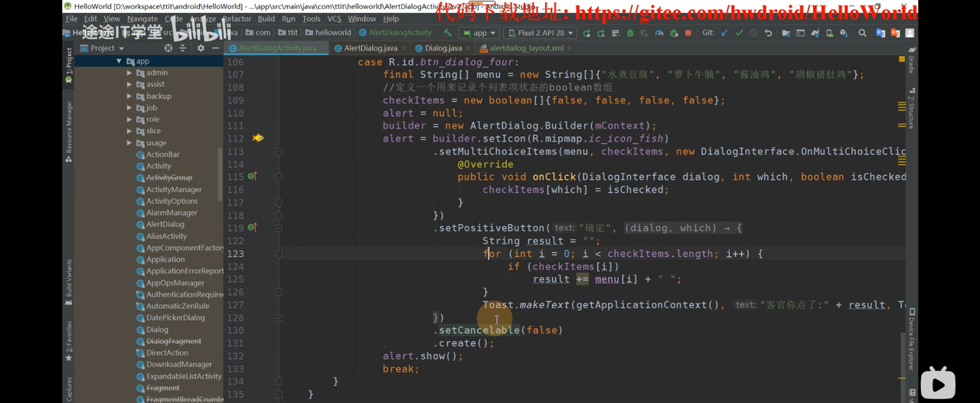
Task: Open the app run configuration dropdown
Action: (x=479, y=33)
